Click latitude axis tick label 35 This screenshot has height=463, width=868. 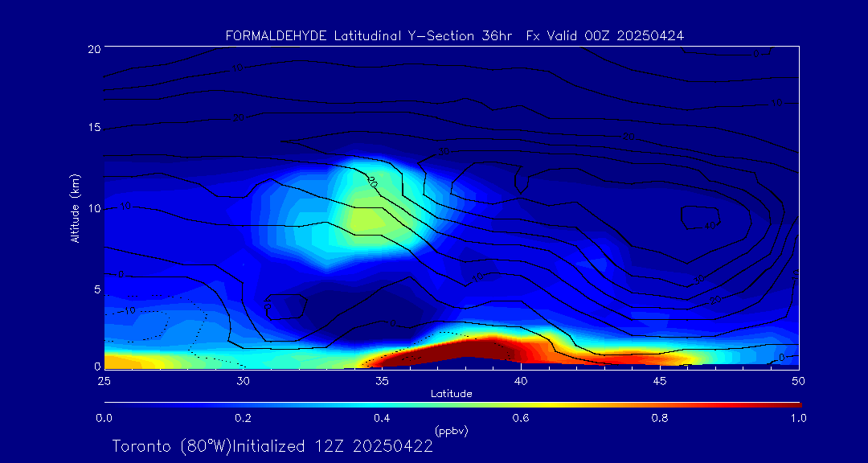point(382,380)
